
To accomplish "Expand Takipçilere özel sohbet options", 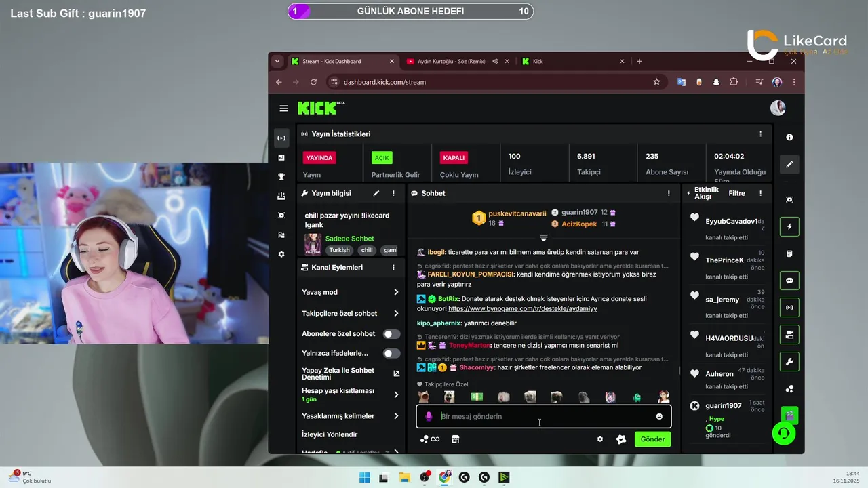I will coord(396,314).
